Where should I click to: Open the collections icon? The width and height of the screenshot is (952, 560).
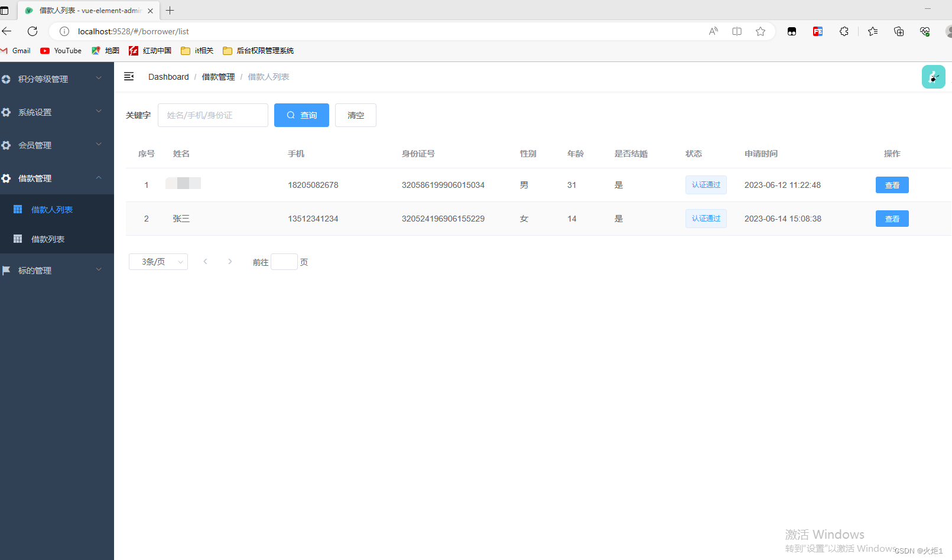(899, 31)
